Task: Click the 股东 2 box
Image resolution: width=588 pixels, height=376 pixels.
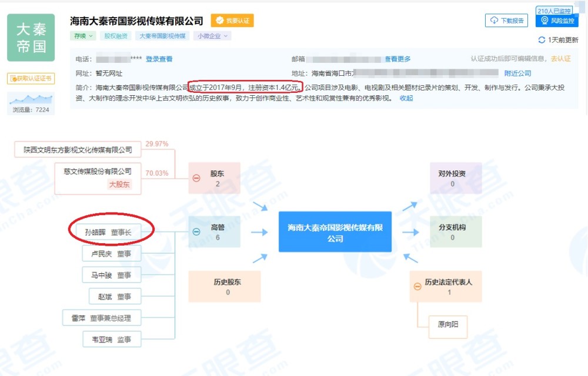Action: 215,178
